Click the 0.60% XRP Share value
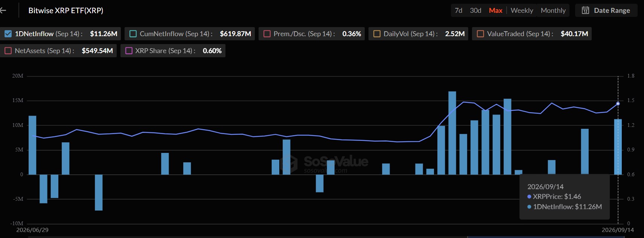644x238 pixels. tap(212, 51)
